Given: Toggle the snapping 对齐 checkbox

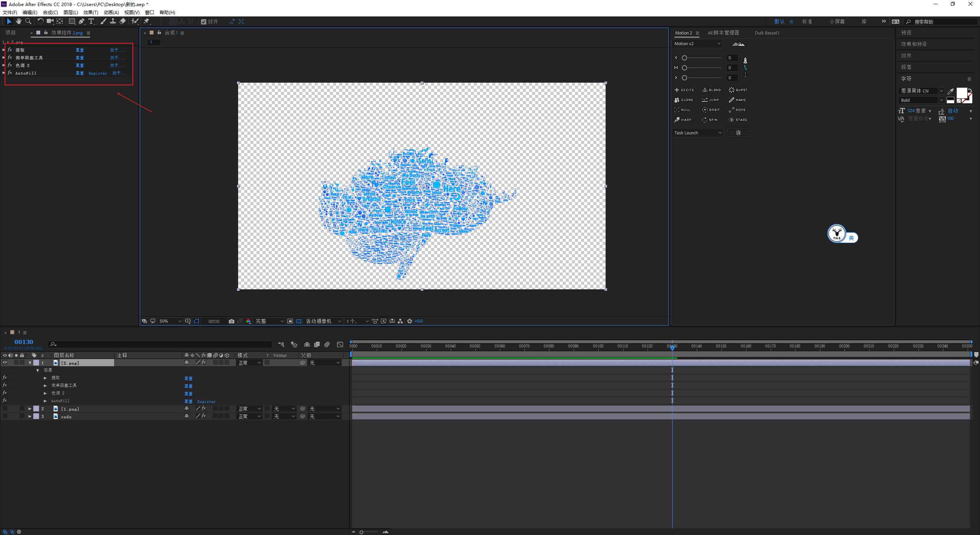Looking at the screenshot, I should click(204, 22).
